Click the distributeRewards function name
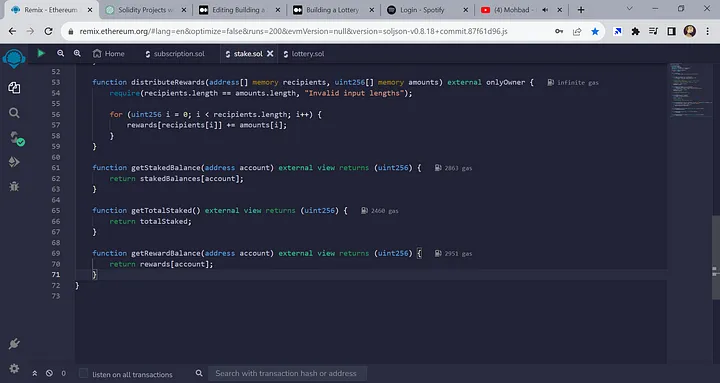The image size is (720, 383). tap(168, 82)
